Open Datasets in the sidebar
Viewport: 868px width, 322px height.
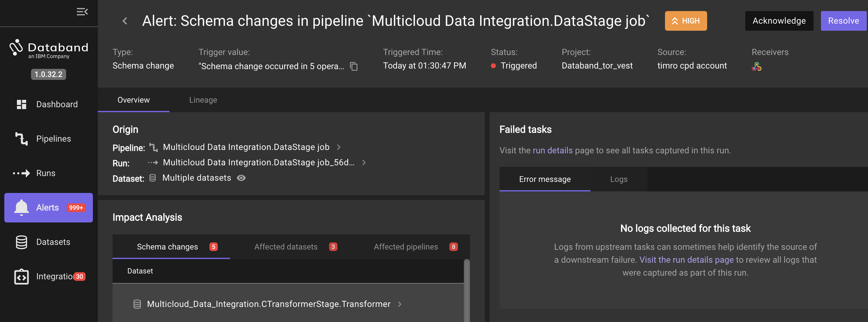(x=49, y=242)
